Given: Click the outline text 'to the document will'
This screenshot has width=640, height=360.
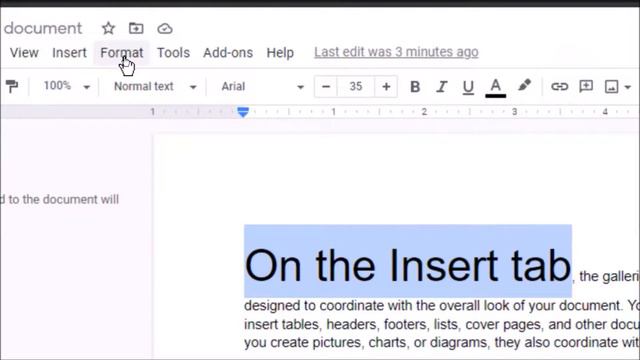Looking at the screenshot, I should [63, 200].
